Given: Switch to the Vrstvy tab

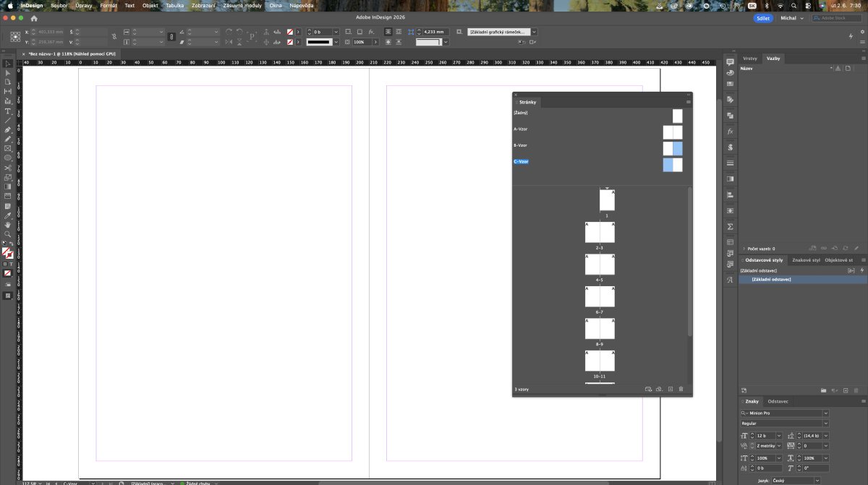Looking at the screenshot, I should tap(750, 58).
